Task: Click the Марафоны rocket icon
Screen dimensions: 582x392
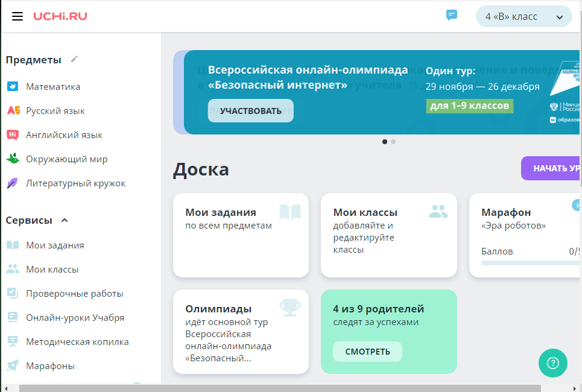Action: tap(13, 365)
